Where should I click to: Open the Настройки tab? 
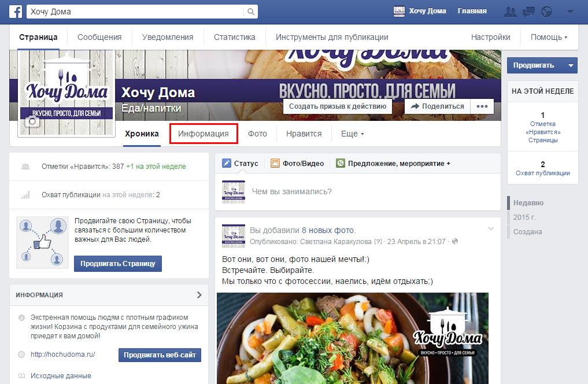[490, 37]
